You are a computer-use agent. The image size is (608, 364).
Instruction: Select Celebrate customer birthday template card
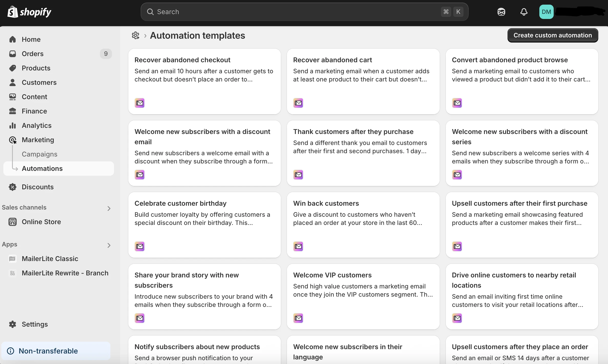tap(204, 225)
